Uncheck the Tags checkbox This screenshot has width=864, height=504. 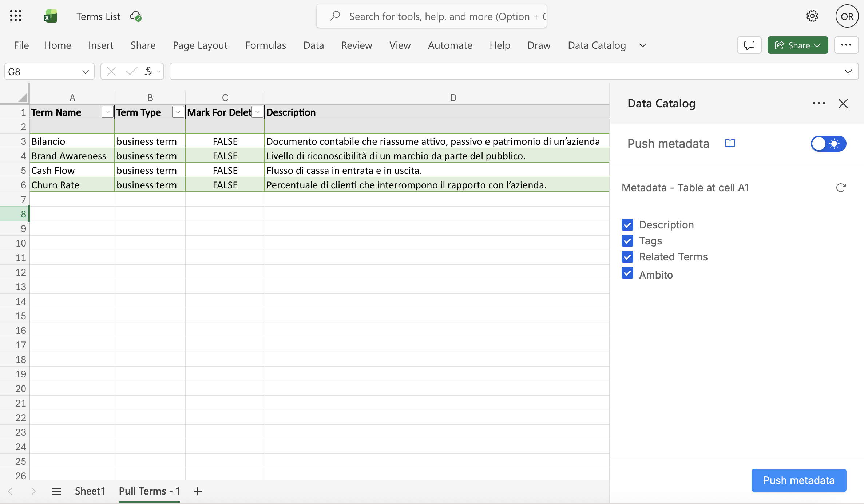point(627,241)
